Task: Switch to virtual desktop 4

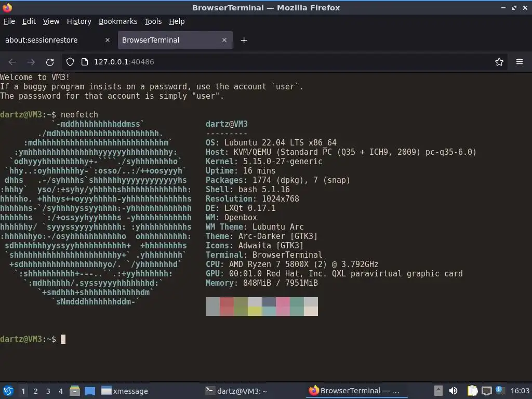Action: 61,391
